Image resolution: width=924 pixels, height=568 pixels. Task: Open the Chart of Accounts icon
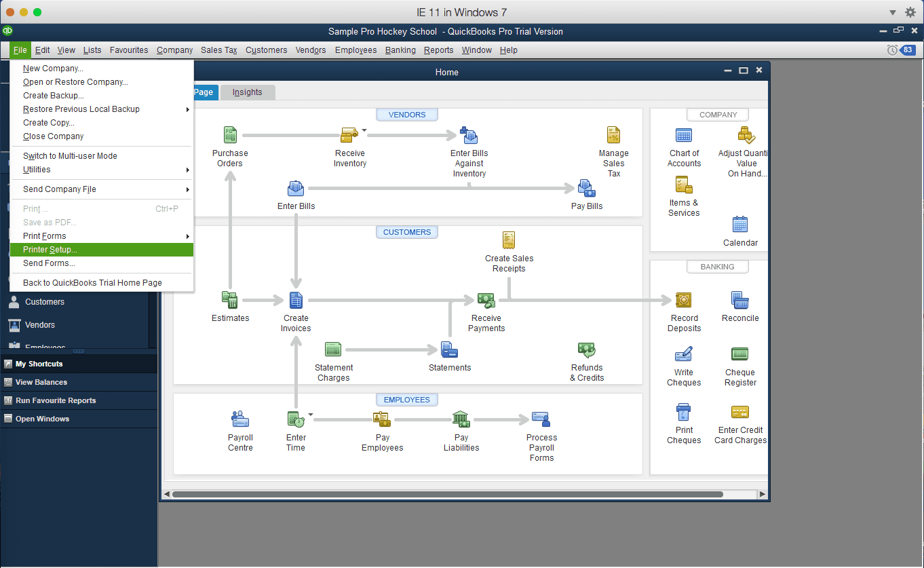click(684, 134)
